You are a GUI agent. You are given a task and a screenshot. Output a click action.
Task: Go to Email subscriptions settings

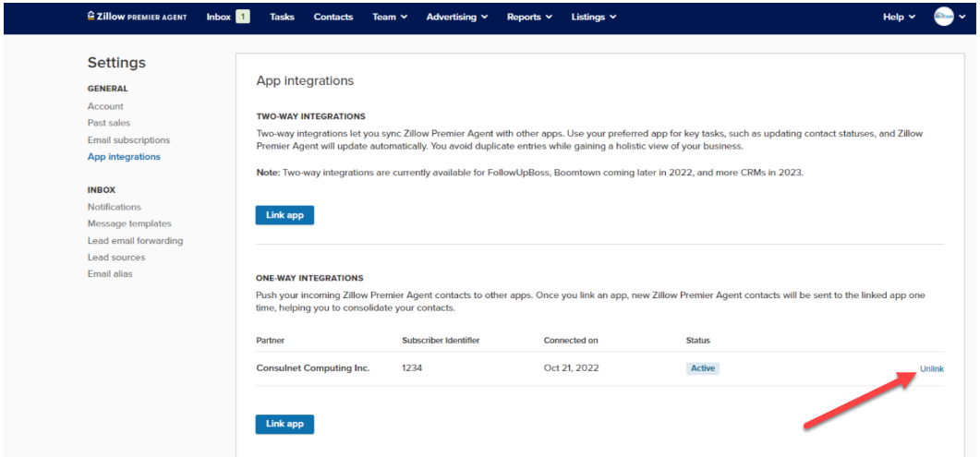pyautogui.click(x=128, y=140)
